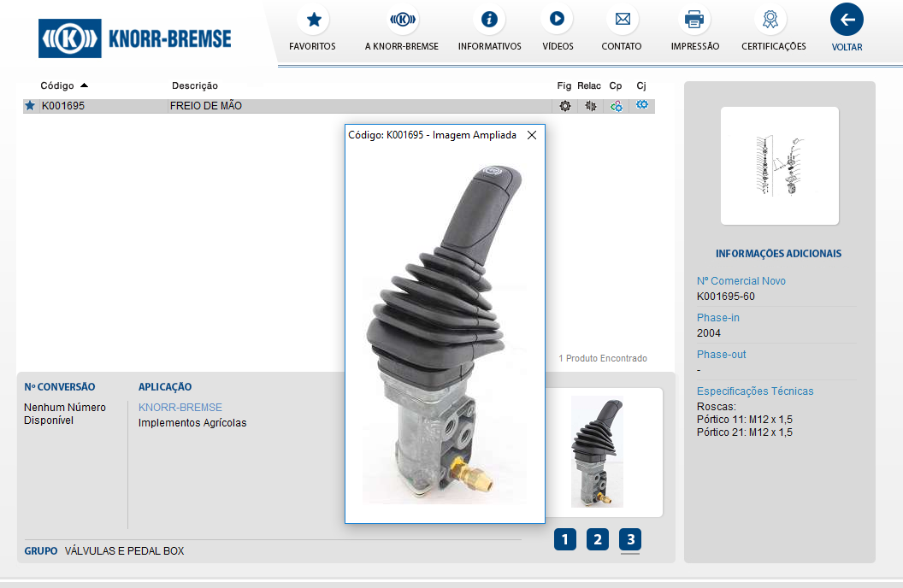The width and height of the screenshot is (903, 588).
Task: Toggle favorite star for K001695 row
Action: coord(30,106)
